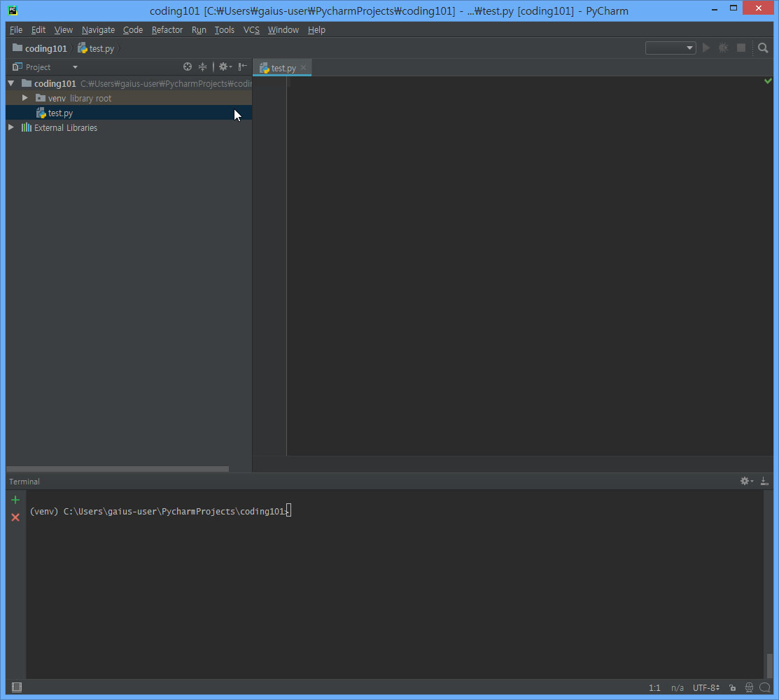Click Collapse All icon in Project panel
Image resolution: width=779 pixels, height=700 pixels.
point(202,67)
